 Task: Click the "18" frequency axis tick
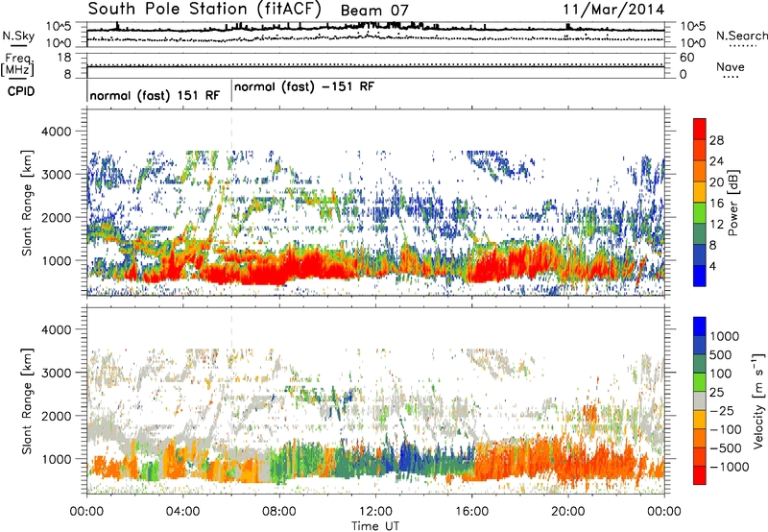click(x=64, y=58)
